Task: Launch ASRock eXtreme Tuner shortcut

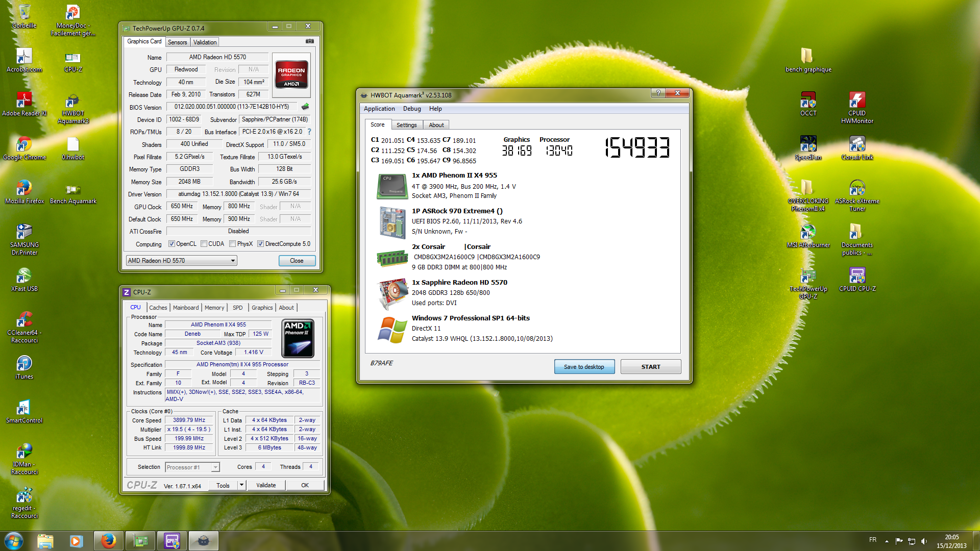Action: pos(857,195)
